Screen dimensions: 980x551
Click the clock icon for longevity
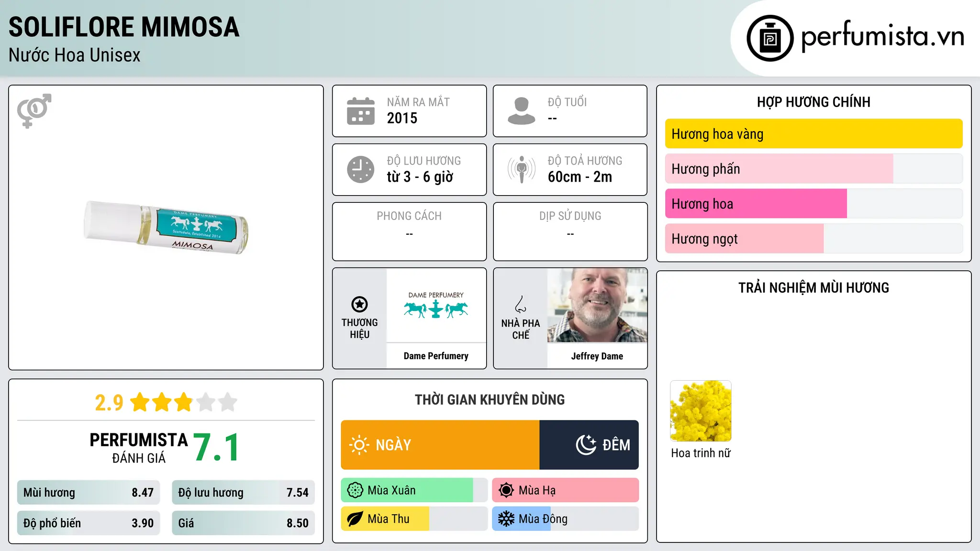coord(361,169)
